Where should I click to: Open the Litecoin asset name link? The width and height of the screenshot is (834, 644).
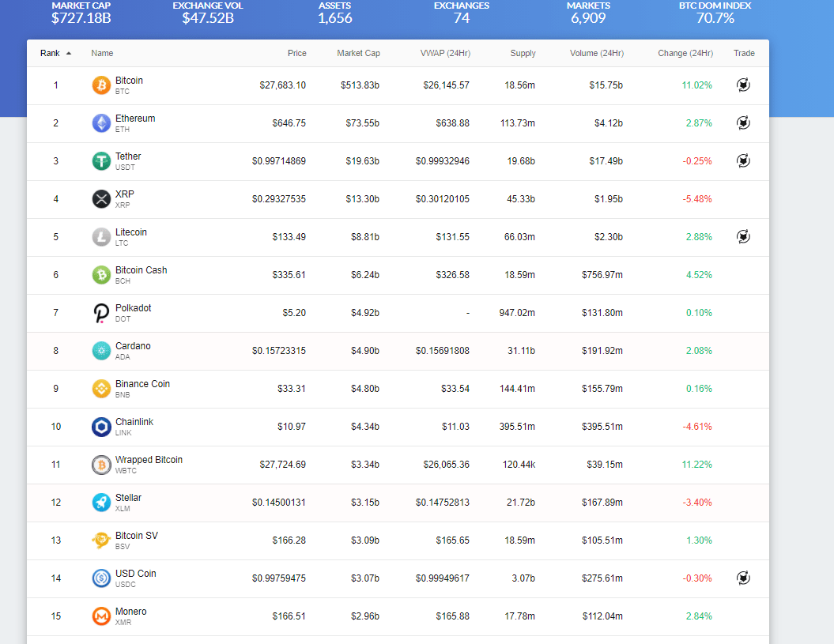[131, 232]
